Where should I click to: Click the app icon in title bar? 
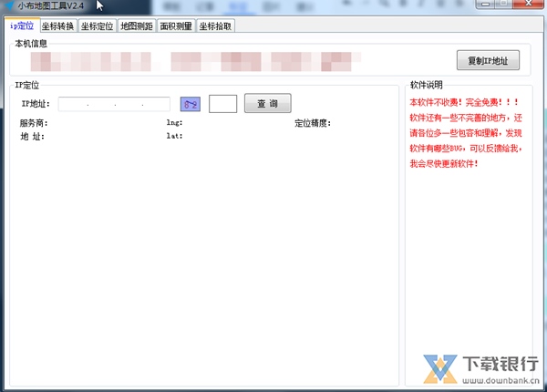pos(9,5)
